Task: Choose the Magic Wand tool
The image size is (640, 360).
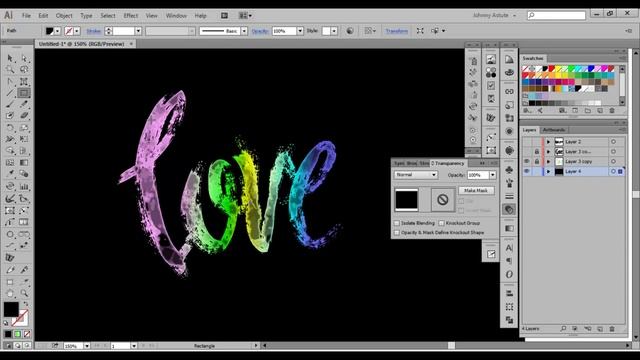Action: [x=10, y=70]
